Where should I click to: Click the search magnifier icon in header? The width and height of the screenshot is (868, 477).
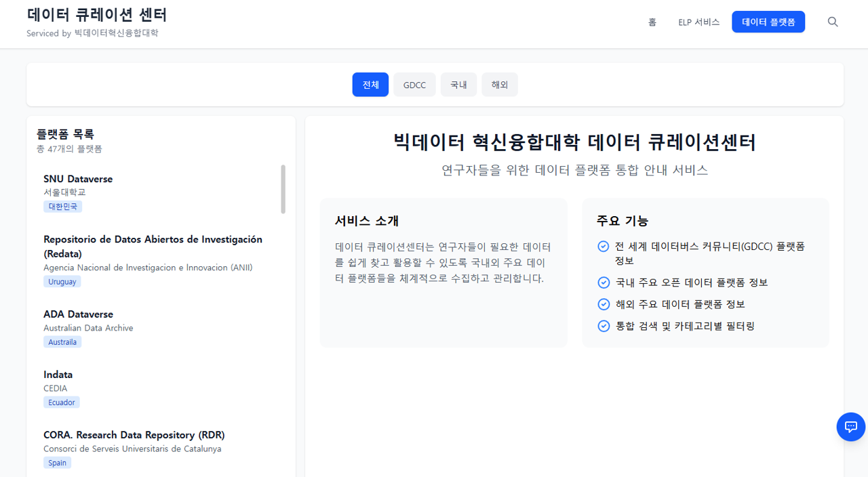pyautogui.click(x=833, y=22)
